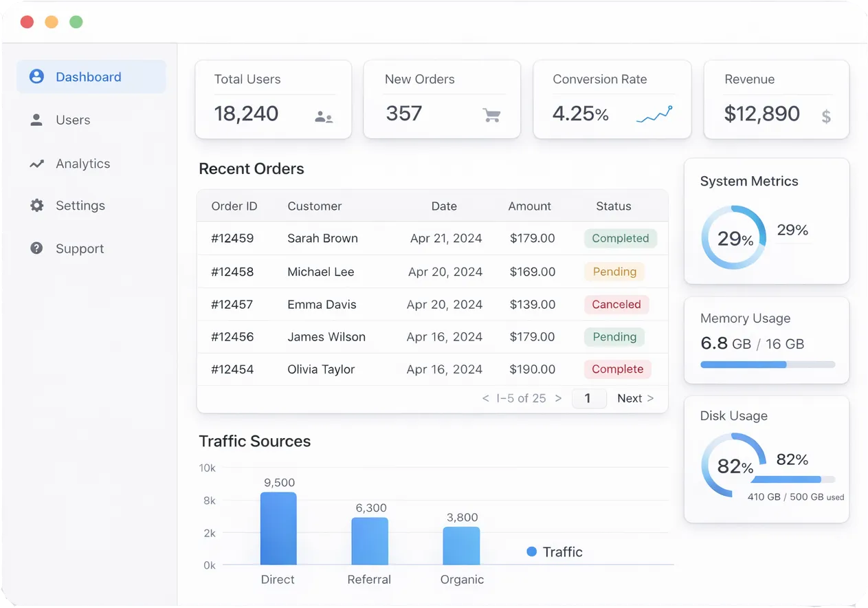Click the Analytics trend line icon
Screen dimensions: 868x608
pos(36,164)
